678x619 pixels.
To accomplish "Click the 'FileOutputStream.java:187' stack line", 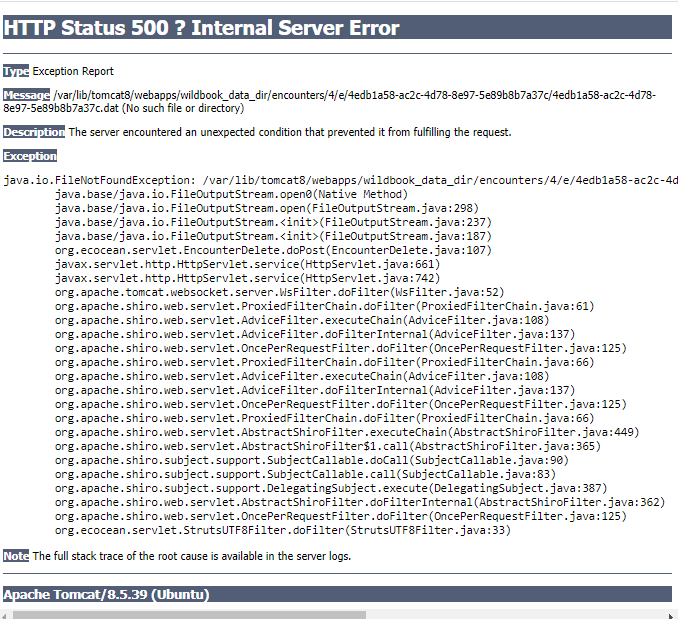I will pos(273,236).
